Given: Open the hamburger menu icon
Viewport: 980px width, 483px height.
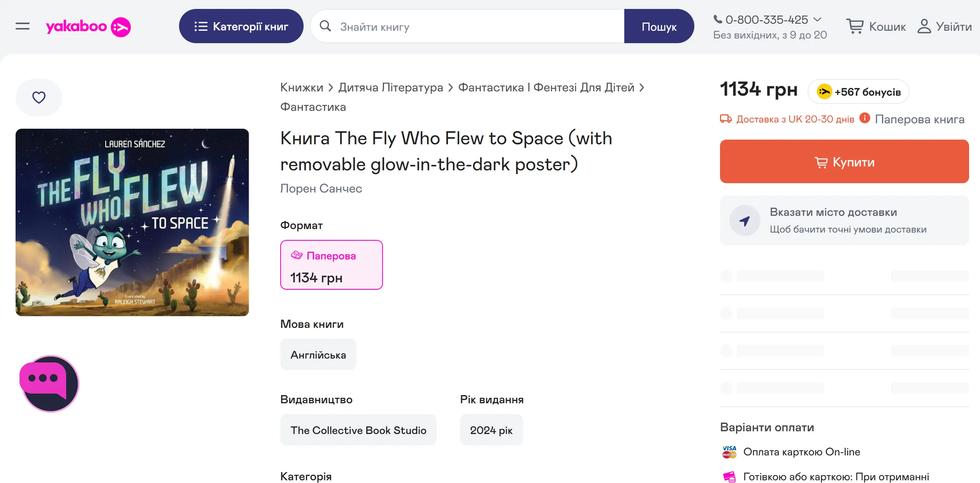Looking at the screenshot, I should (x=23, y=26).
